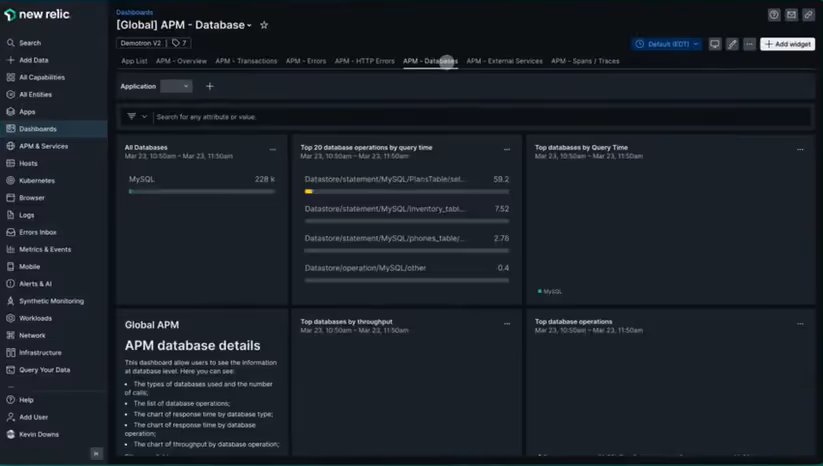Image resolution: width=823 pixels, height=466 pixels.
Task: Open Top databases by Query Time menu
Action: click(800, 149)
